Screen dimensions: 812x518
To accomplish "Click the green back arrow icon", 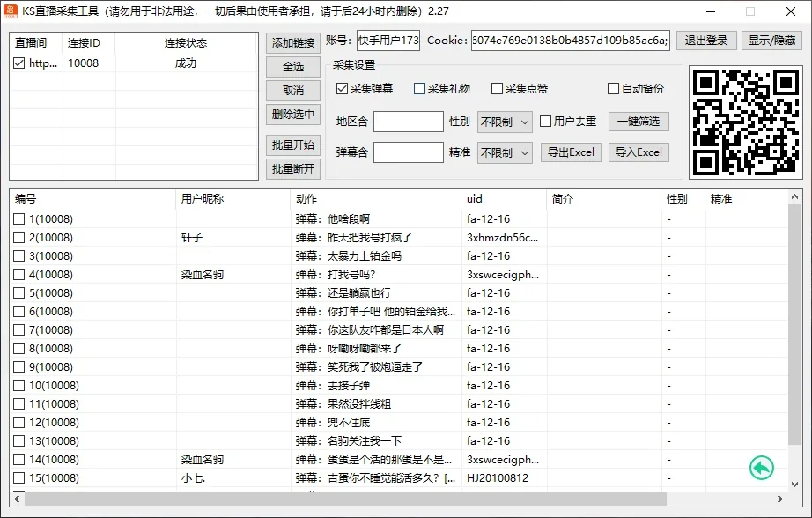I will 761,468.
